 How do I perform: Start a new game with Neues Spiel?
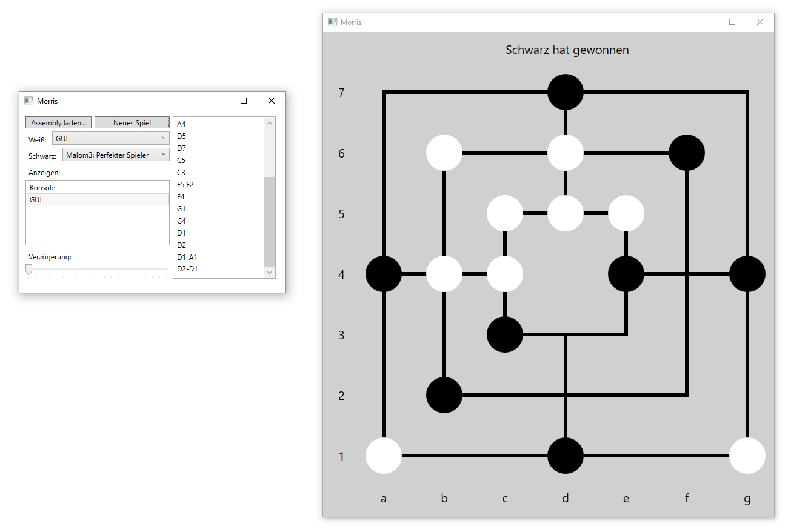[x=132, y=123]
